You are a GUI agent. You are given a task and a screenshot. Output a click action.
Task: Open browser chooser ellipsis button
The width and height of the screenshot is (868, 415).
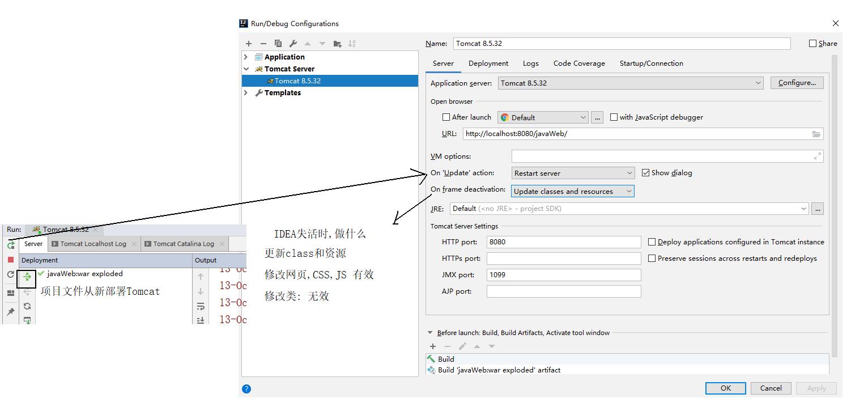pos(597,117)
